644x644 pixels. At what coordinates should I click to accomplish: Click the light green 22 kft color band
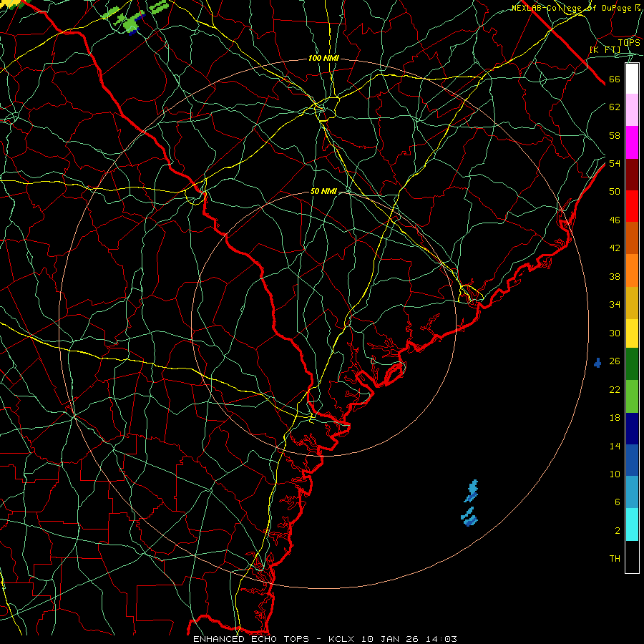click(632, 396)
